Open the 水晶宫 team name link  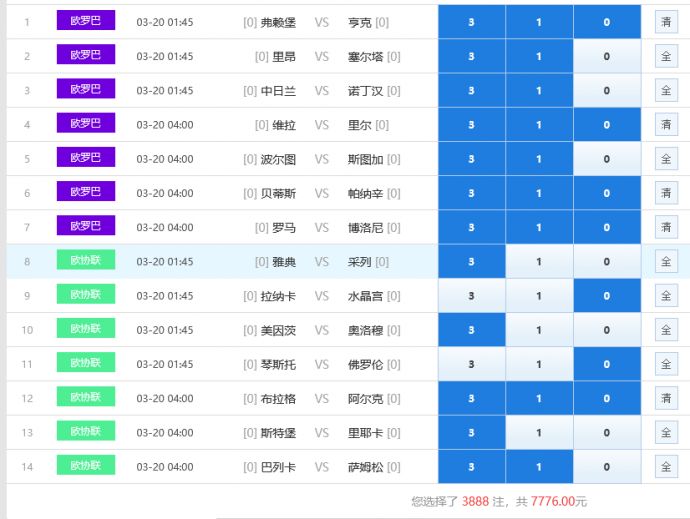tap(365, 296)
